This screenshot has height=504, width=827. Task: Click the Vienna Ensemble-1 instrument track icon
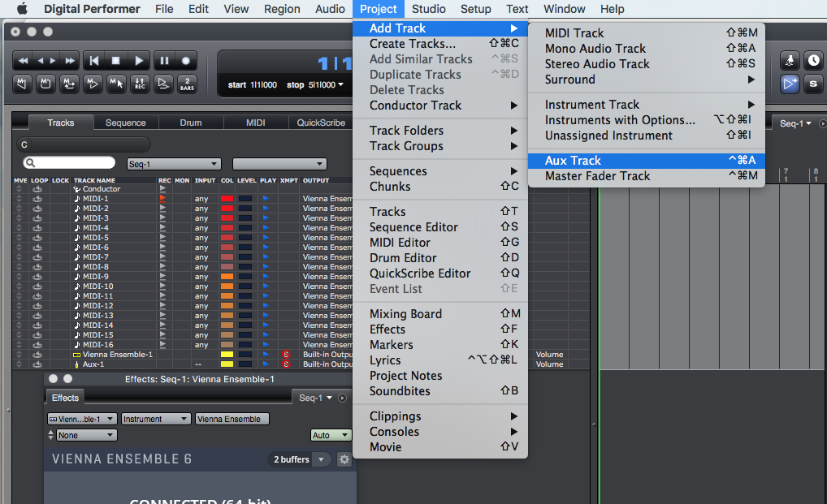pyautogui.click(x=76, y=355)
